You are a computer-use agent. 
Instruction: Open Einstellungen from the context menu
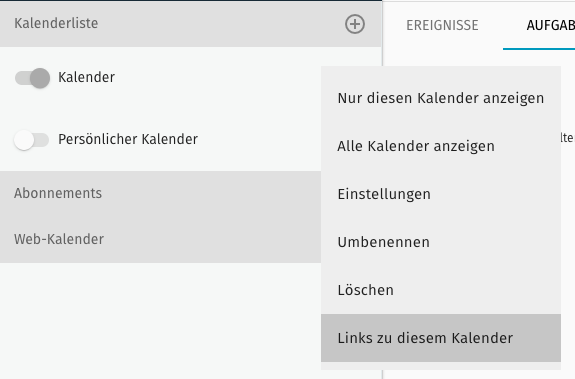tap(441, 194)
